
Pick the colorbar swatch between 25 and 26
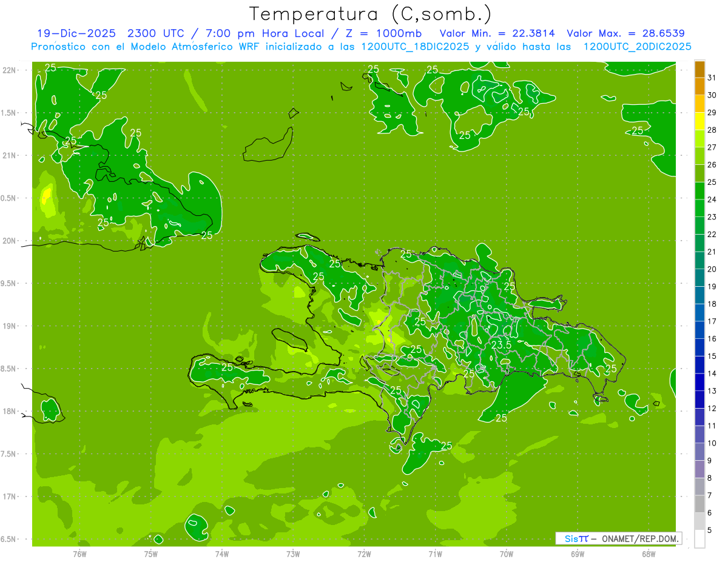pyautogui.click(x=699, y=173)
